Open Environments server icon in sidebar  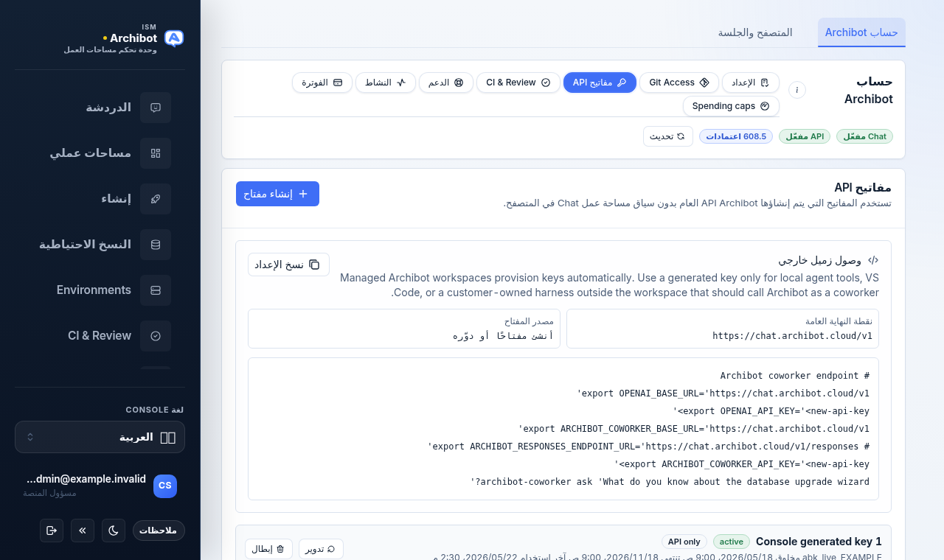point(156,290)
